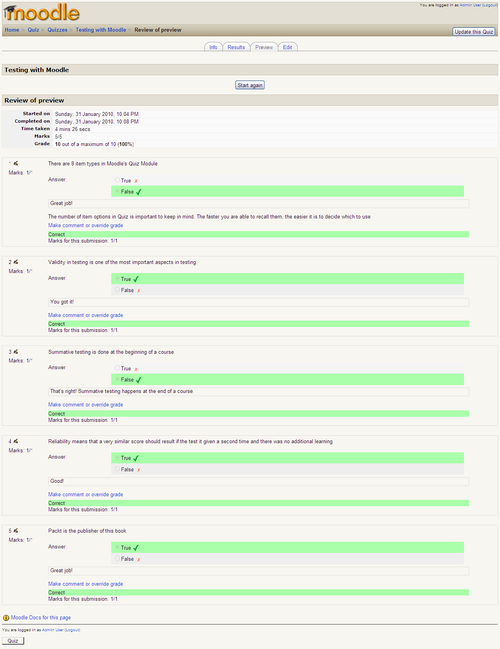Viewport: 500px width, 649px height.
Task: Click 'That's right! Summative testing' feedback
Action: click(x=121, y=391)
